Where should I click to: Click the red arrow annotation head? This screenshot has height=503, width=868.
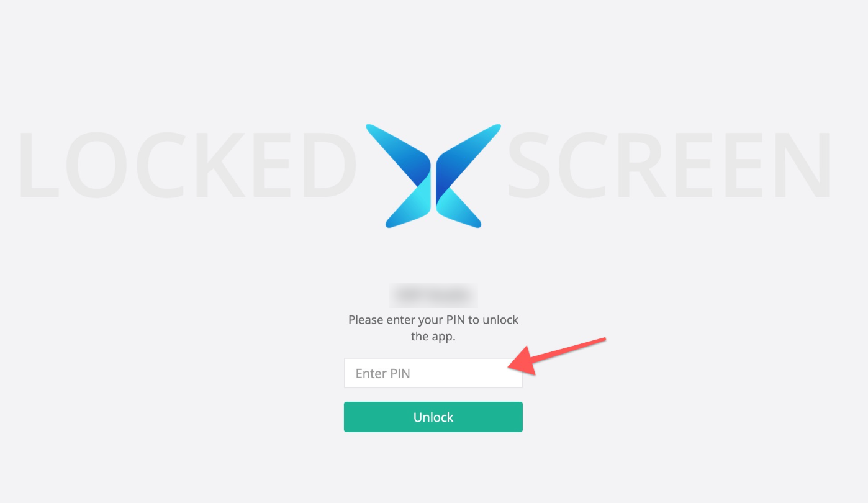coord(523,361)
